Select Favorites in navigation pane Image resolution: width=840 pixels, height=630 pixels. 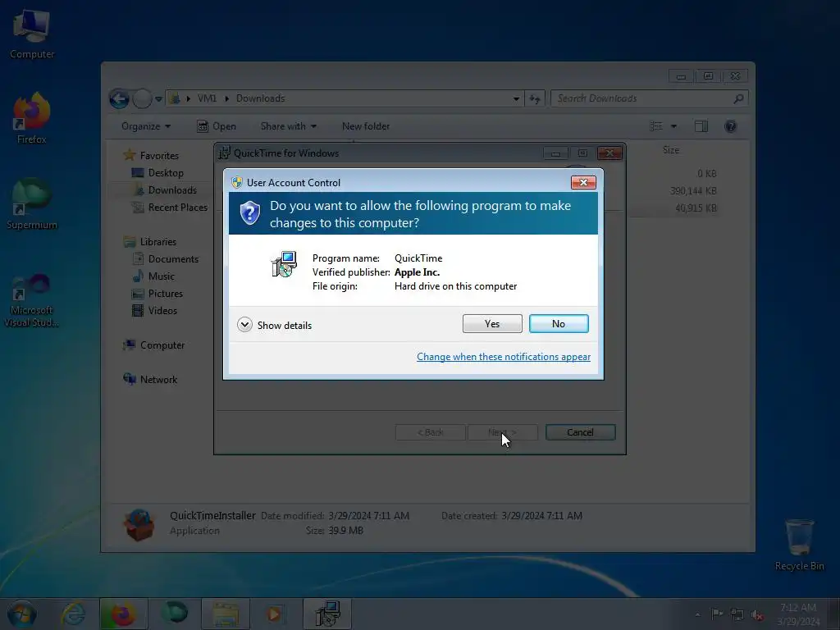(x=152, y=155)
